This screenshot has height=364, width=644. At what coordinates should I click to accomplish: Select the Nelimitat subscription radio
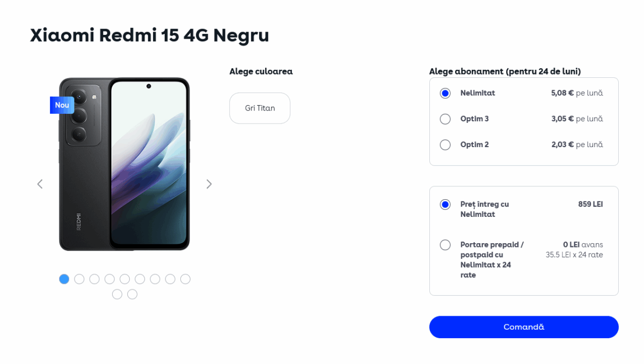click(x=445, y=93)
